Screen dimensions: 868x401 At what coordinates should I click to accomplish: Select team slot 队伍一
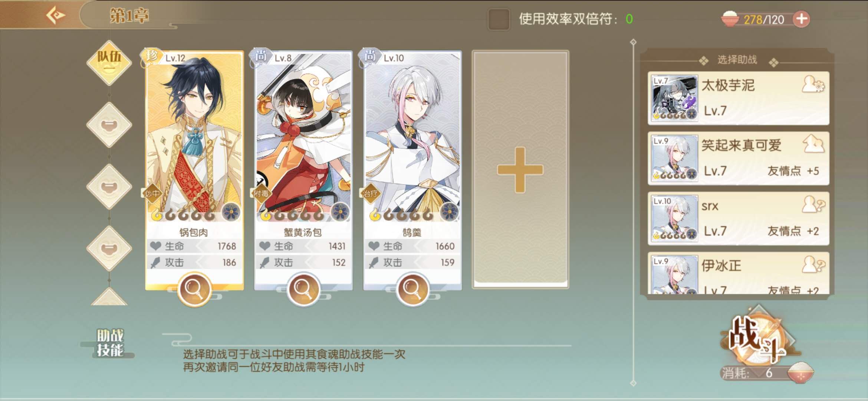coord(109,62)
